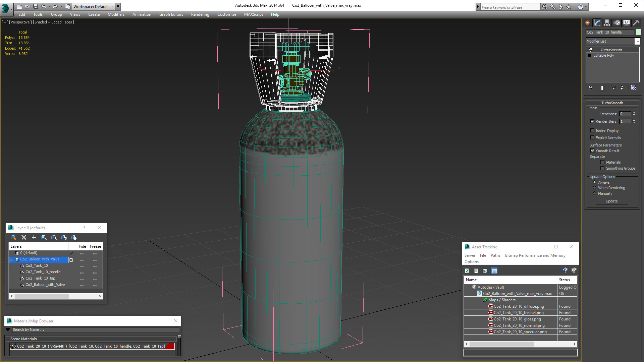Click the Pin Stack icon
644x362 pixels.
590,88
